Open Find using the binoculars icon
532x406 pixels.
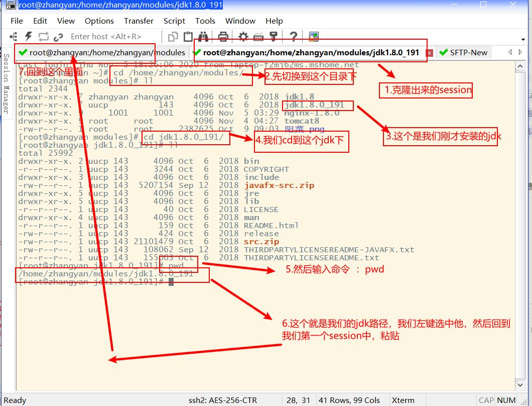[x=203, y=36]
